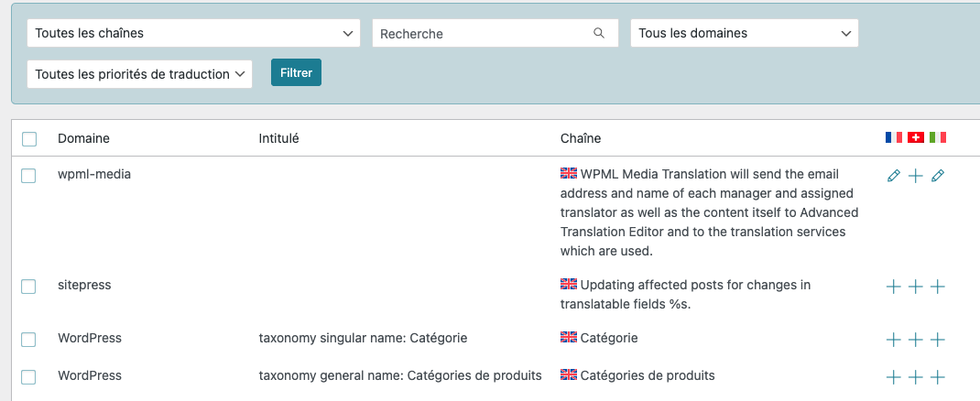
Task: Expand the Tous les domaines dropdown
Action: 744,33
